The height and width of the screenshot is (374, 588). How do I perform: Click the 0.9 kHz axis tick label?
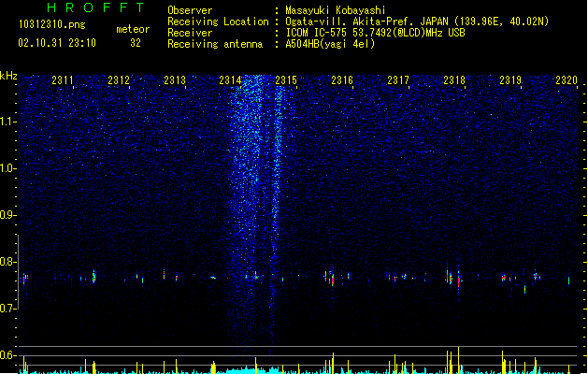coord(8,215)
